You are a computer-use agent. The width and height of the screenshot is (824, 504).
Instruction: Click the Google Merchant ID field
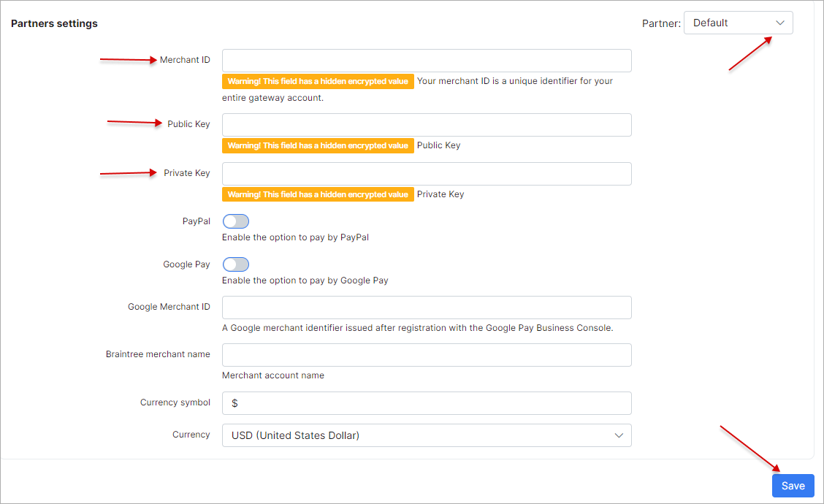coord(426,308)
